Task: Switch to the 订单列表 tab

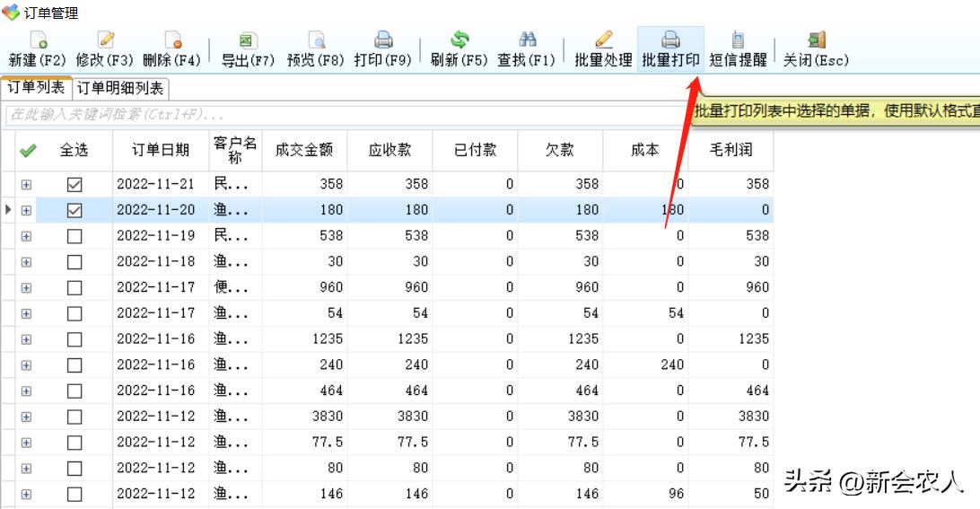Action: coord(36,88)
